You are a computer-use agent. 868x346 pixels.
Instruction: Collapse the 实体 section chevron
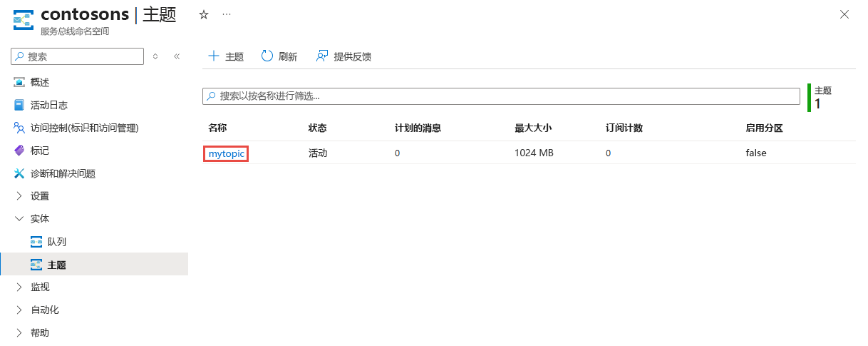[x=19, y=218]
